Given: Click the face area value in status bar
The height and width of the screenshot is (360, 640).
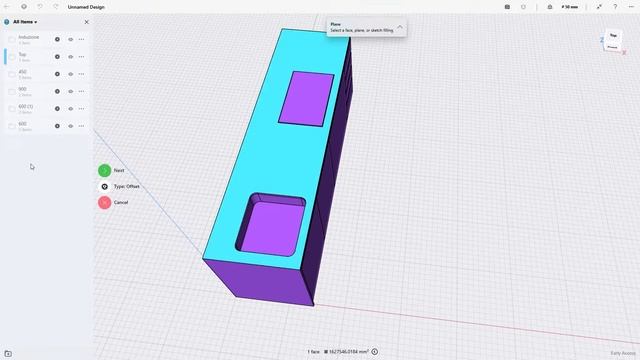Looking at the screenshot, I should (x=347, y=352).
